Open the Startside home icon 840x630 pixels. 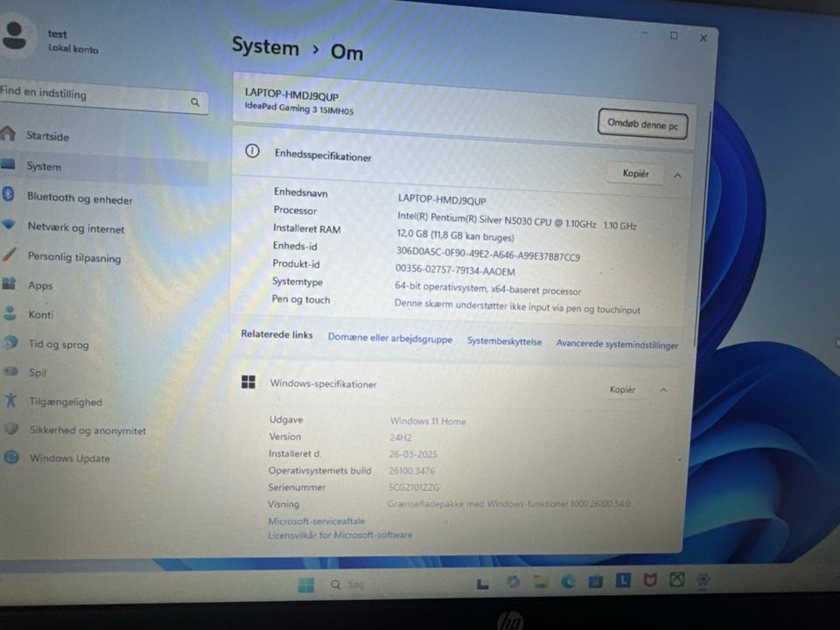(x=8, y=132)
